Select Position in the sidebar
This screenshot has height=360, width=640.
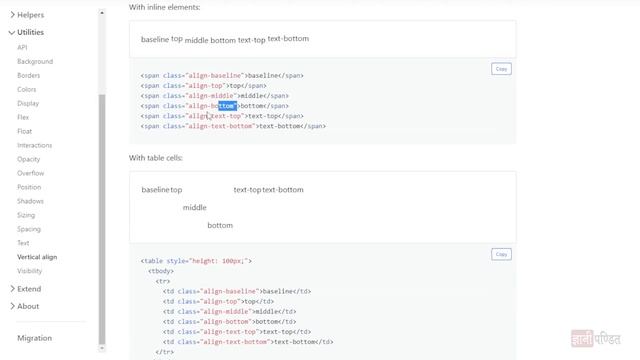[x=29, y=187]
